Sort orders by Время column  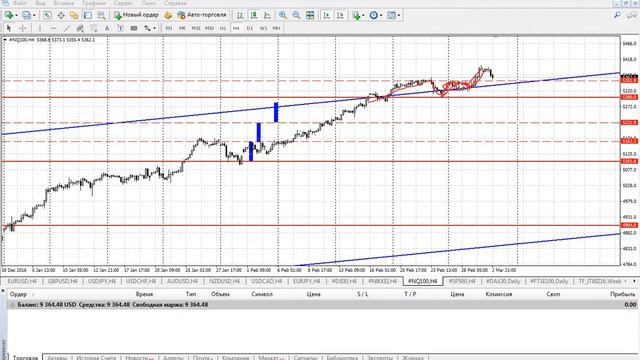click(144, 294)
